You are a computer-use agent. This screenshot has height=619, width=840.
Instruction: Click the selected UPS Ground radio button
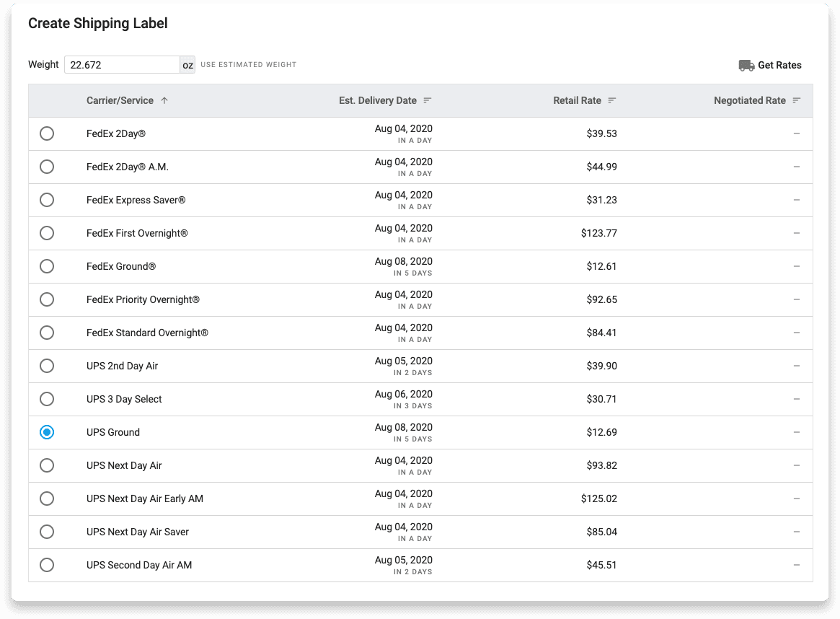[x=47, y=432]
